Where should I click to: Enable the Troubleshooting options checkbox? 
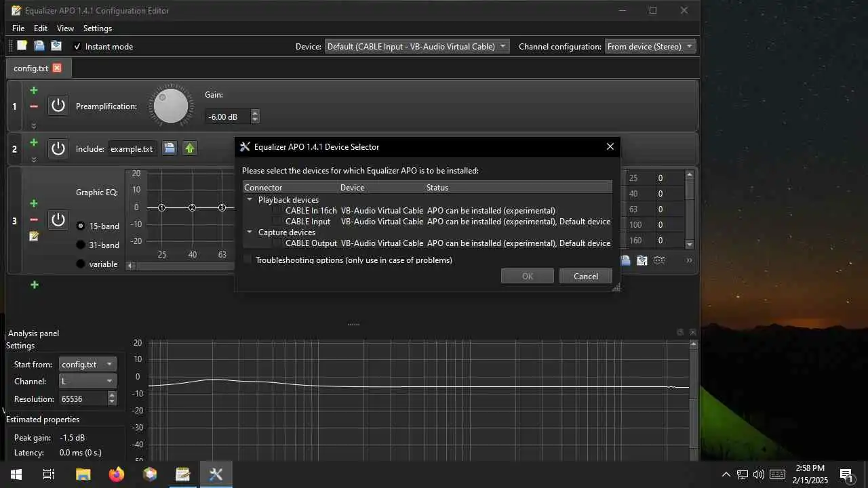click(x=248, y=260)
